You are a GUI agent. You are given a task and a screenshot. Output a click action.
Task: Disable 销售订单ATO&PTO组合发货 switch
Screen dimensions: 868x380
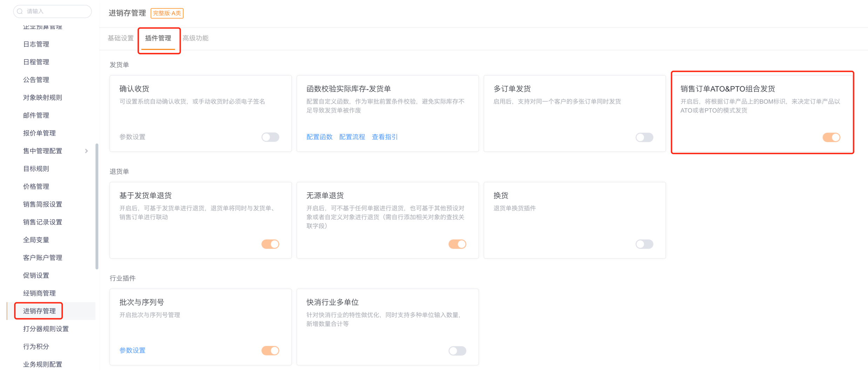(x=831, y=137)
